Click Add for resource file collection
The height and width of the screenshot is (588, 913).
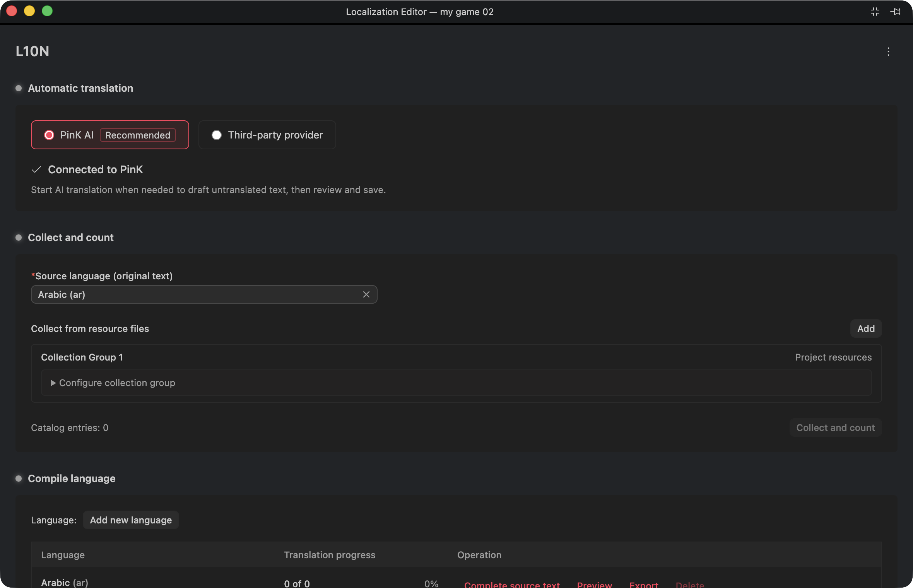click(x=866, y=328)
